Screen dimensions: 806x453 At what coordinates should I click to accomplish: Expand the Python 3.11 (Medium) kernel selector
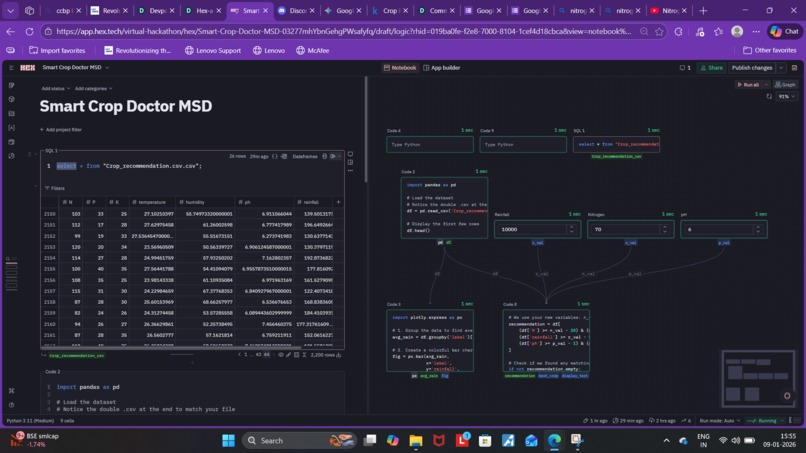[30, 421]
